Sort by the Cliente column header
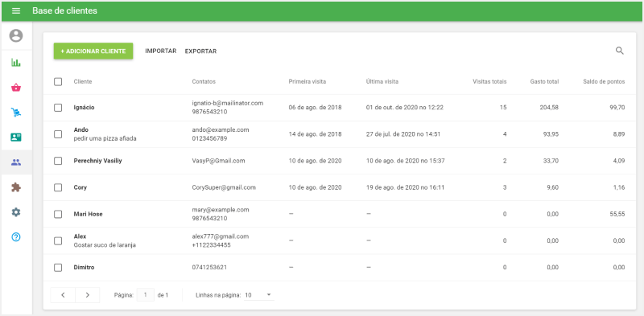Screen dimensions: 644x316 (83, 82)
